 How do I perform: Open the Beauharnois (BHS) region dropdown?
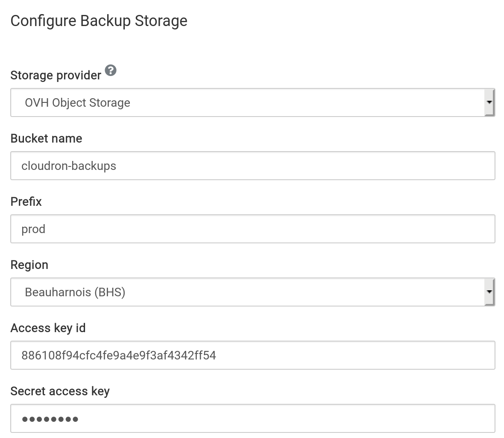point(248,292)
